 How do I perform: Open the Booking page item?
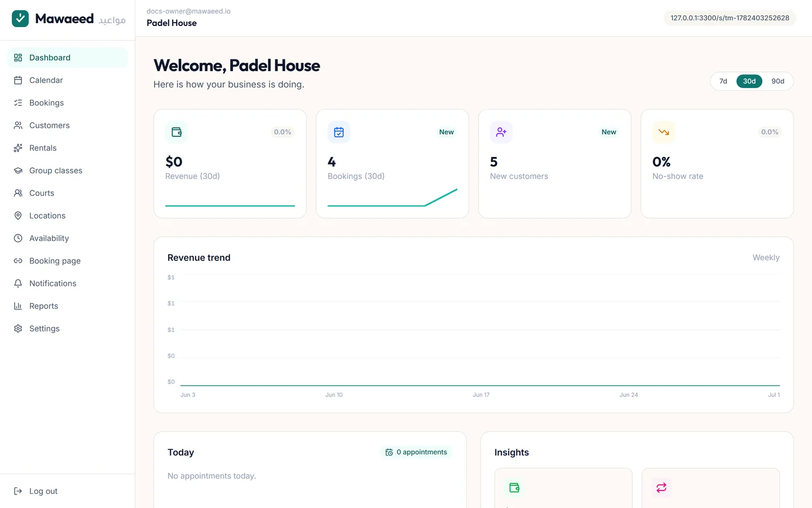[x=68, y=261]
